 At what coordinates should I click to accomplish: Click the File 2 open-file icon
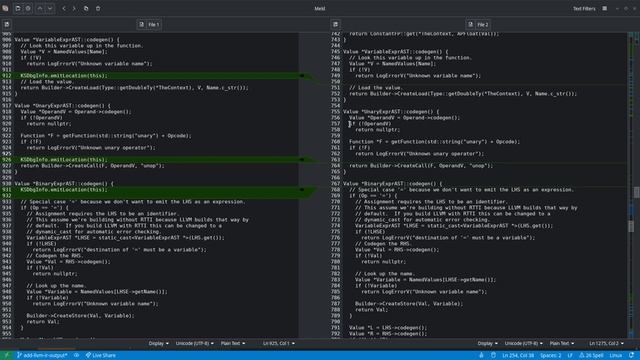coord(471,24)
